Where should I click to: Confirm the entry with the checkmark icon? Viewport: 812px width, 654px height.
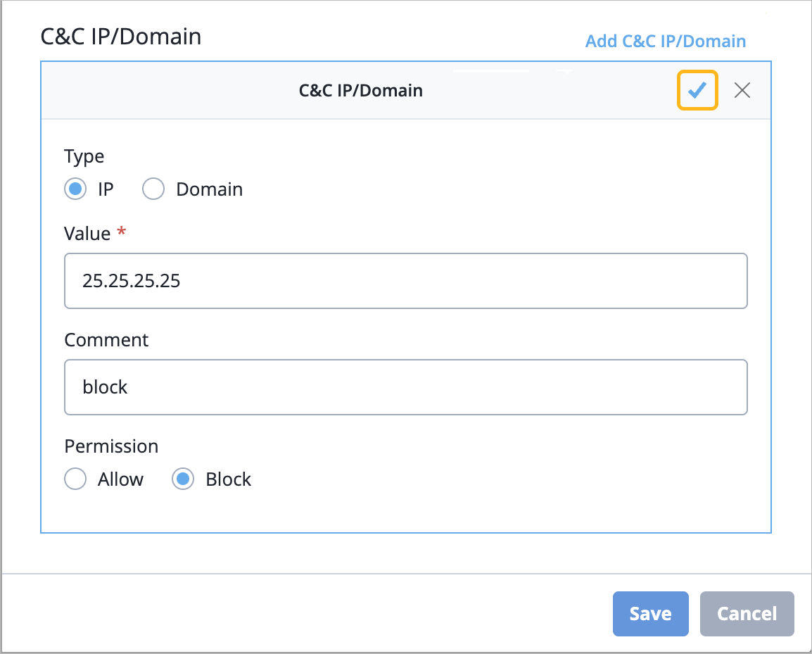pyautogui.click(x=697, y=90)
